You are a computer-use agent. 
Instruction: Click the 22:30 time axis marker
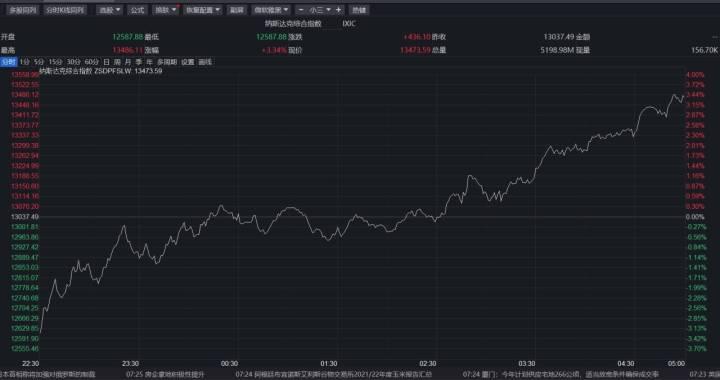pos(32,363)
